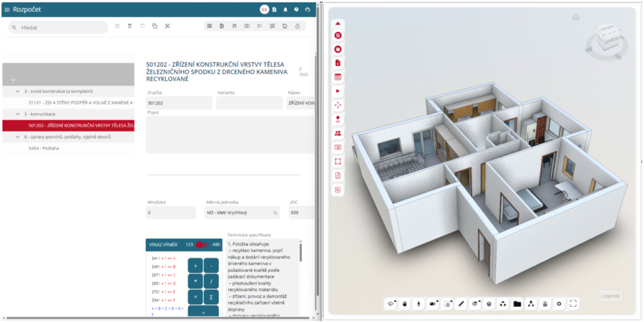
Task: Collapse the '3 - svislé konstrukce' tree group
Action: 18,91
